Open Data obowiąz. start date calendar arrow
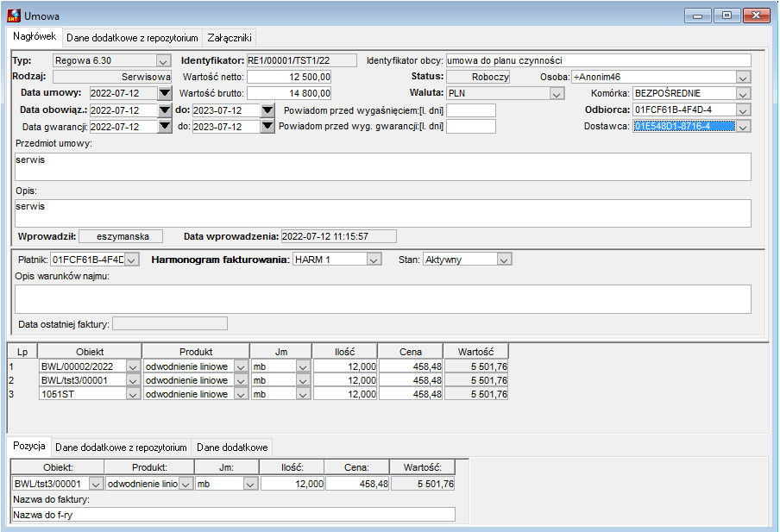This screenshot has height=532, width=780. tap(165, 110)
